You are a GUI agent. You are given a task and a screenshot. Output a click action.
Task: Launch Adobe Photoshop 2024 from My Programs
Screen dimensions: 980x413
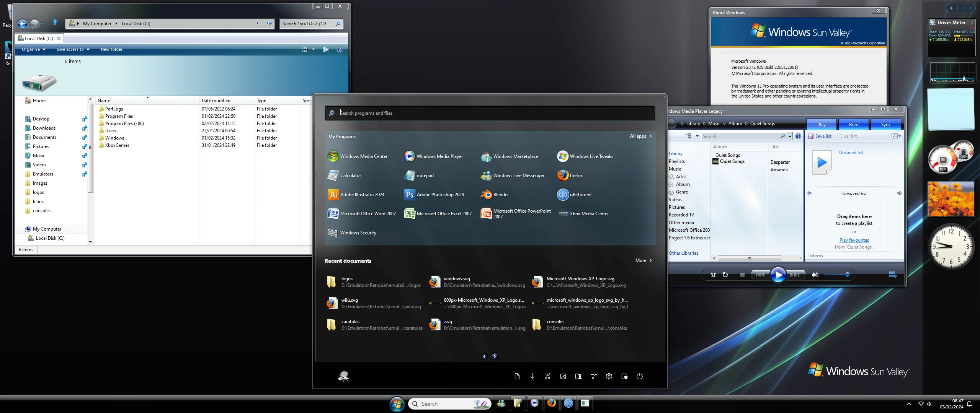(434, 195)
